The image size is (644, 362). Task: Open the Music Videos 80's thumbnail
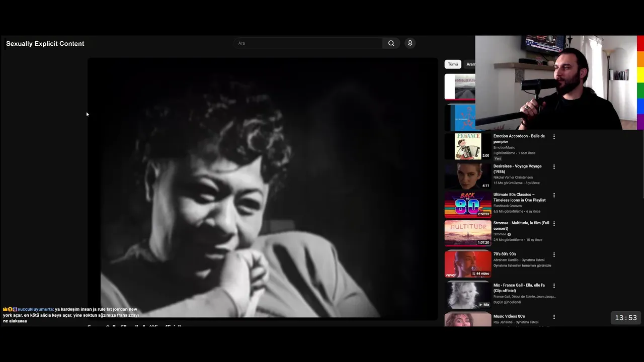tap(468, 320)
